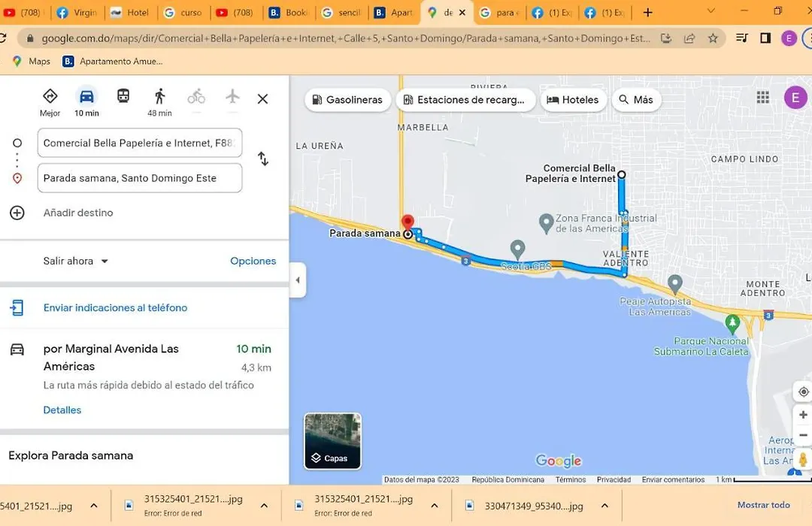Swap origin and destination
The image size is (812, 526).
click(263, 159)
